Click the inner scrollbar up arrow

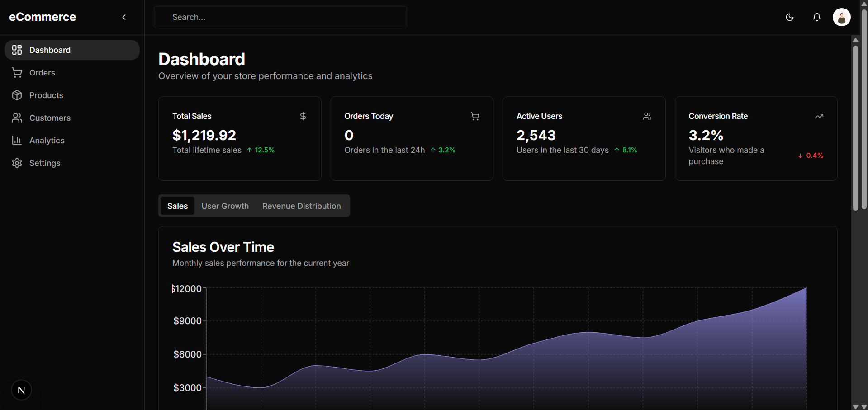coord(855,40)
